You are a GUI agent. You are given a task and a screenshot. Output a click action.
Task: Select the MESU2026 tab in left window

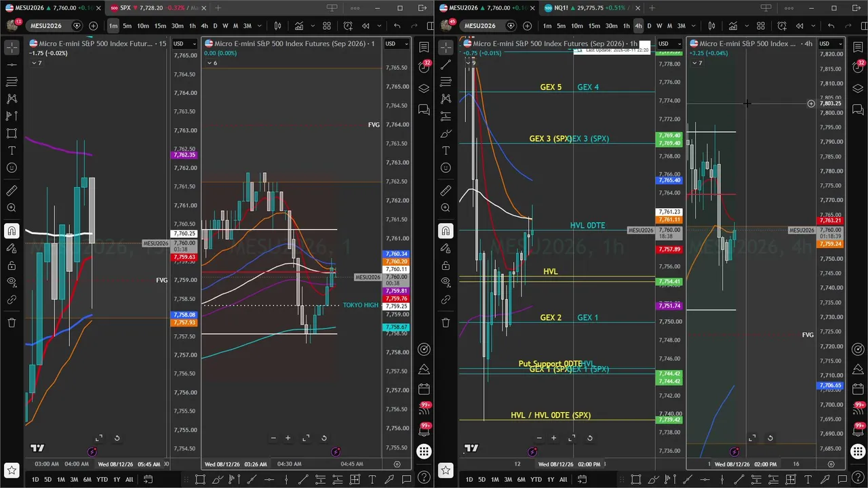coord(54,8)
